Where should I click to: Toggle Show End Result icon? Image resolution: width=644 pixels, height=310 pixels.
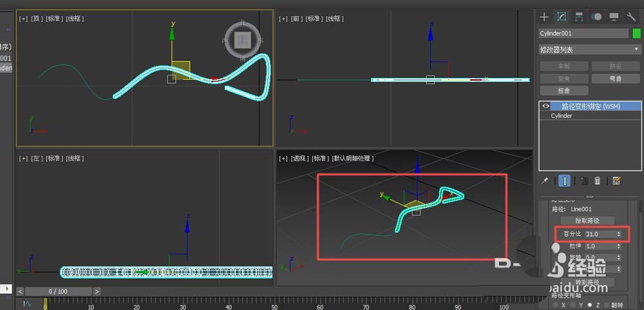(564, 181)
